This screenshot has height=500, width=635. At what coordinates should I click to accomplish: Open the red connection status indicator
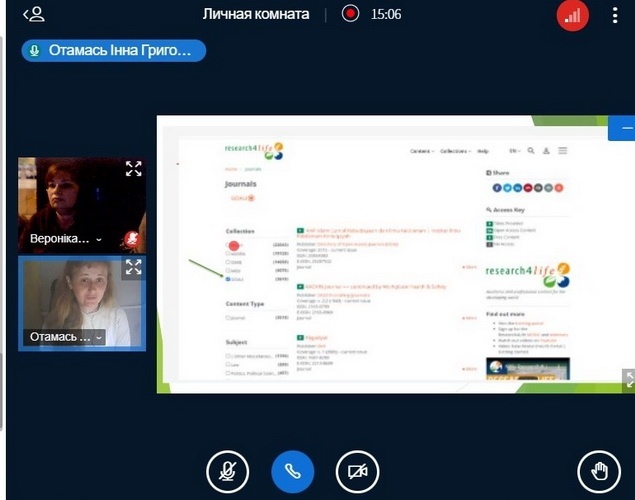click(x=573, y=16)
